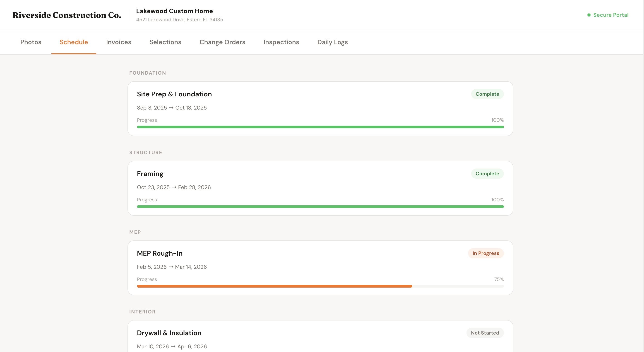Click the Lakewood Custom Home project title
Viewport: 644px width, 352px height.
(175, 11)
